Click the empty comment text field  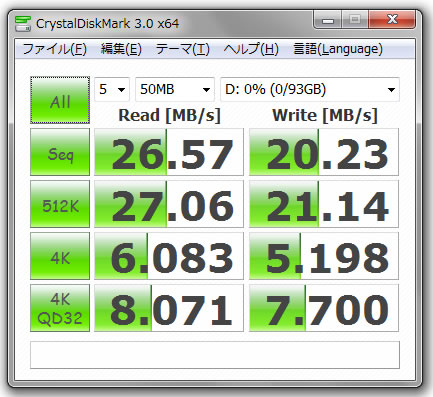tap(215, 355)
